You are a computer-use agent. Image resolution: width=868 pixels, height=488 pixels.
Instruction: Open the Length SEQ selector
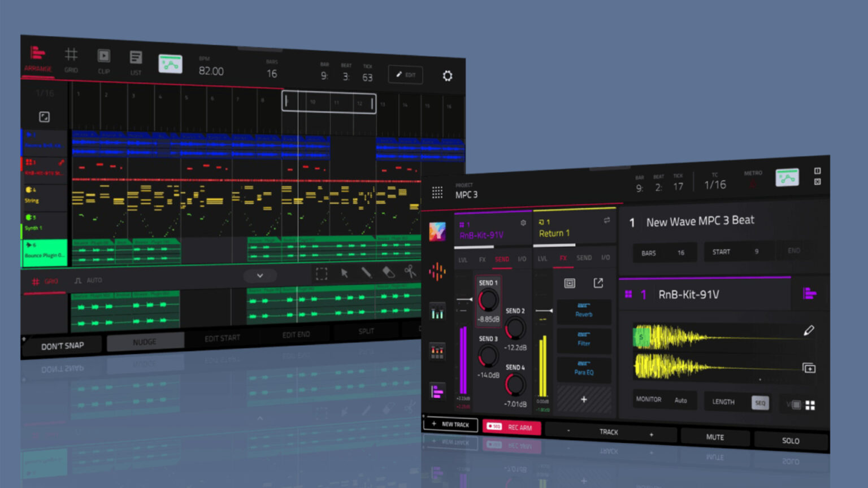(760, 402)
